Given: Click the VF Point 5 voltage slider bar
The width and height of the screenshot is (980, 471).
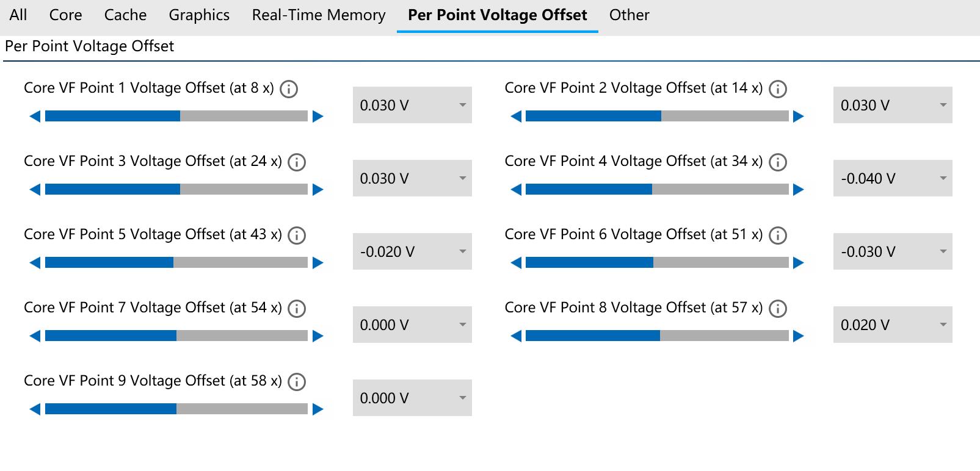Looking at the screenshot, I should (176, 262).
